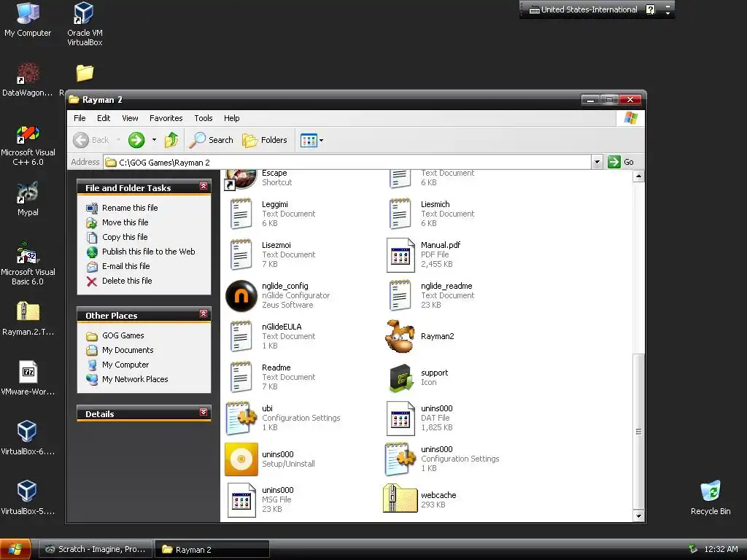Open the Tools menu
Screen dimensions: 747x560
[203, 118]
